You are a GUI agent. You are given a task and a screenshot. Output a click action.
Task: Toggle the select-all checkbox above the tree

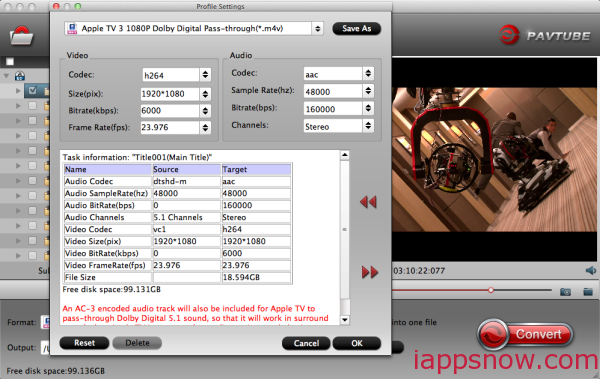pos(10,62)
